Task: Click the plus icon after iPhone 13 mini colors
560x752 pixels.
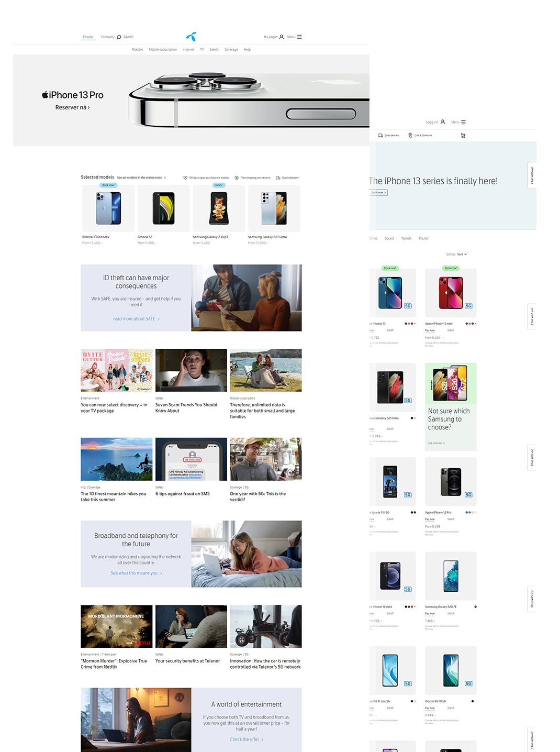Action: pos(476,324)
